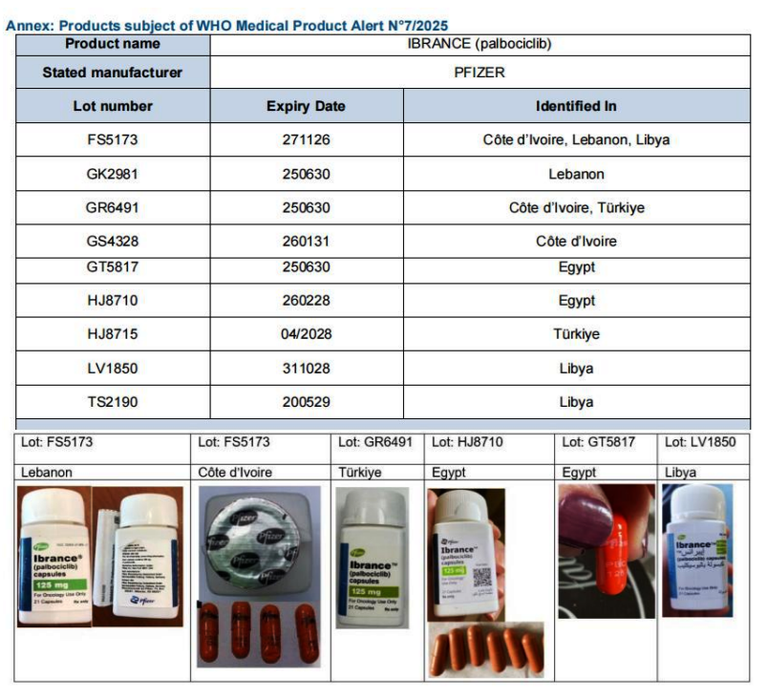Click lot number TS2190 in the table
The width and height of the screenshot is (766, 700).
tap(113, 402)
